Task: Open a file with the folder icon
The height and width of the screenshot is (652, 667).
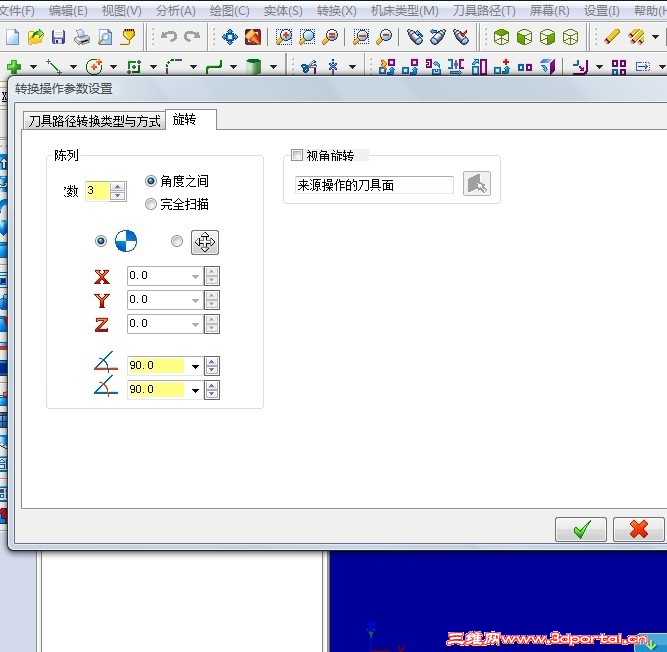Action: 36,37
